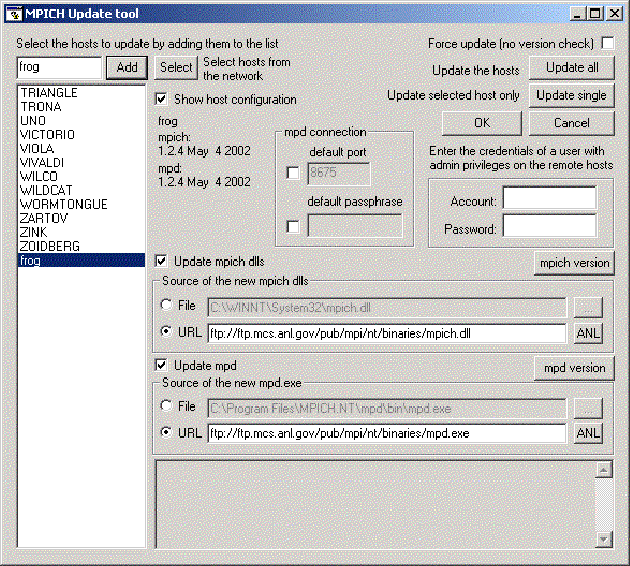
Task: Click the Add host button
Action: (127, 67)
